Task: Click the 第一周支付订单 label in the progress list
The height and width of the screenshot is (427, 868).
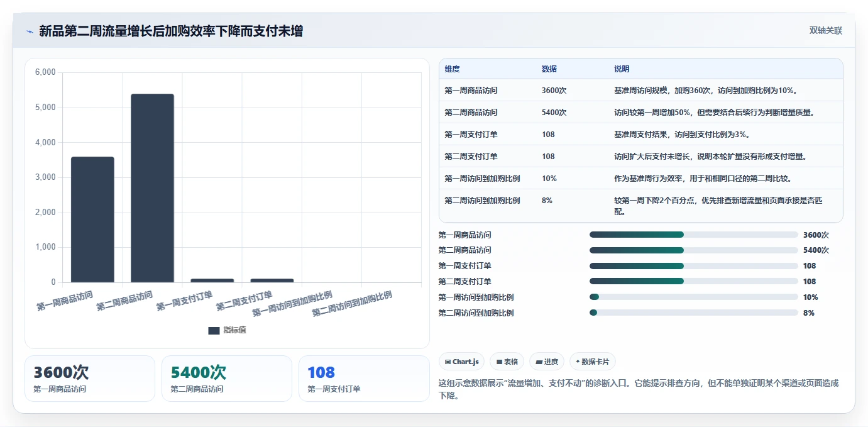Action: point(465,266)
